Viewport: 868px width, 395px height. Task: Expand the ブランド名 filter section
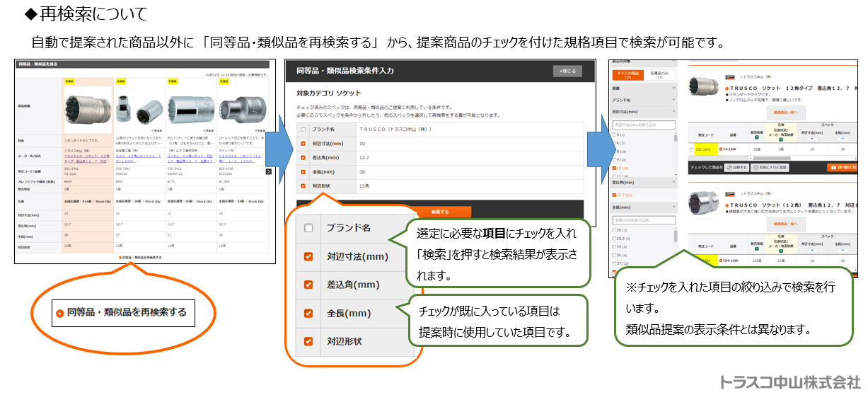pos(643,100)
